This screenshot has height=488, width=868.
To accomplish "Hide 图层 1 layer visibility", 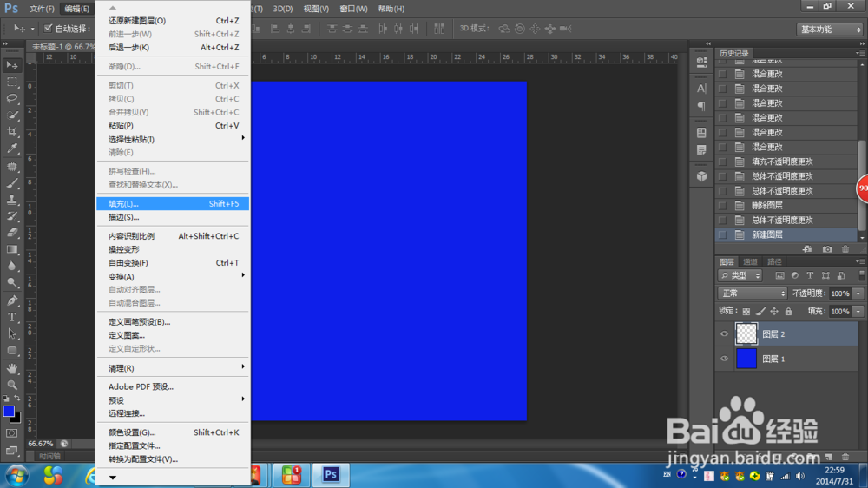I will click(724, 359).
